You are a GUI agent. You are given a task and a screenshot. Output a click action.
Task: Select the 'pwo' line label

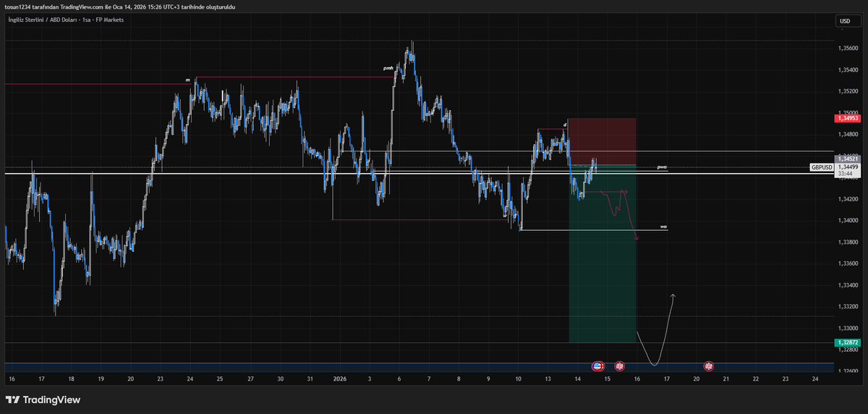point(662,167)
